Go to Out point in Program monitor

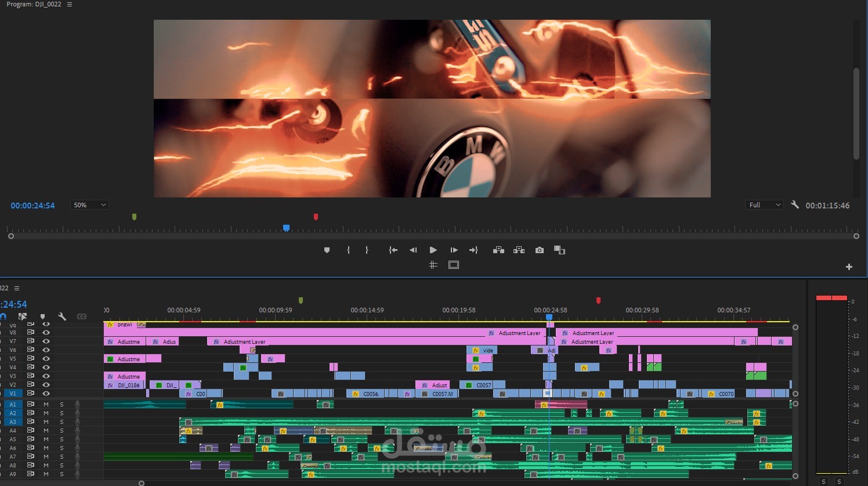pyautogui.click(x=473, y=250)
